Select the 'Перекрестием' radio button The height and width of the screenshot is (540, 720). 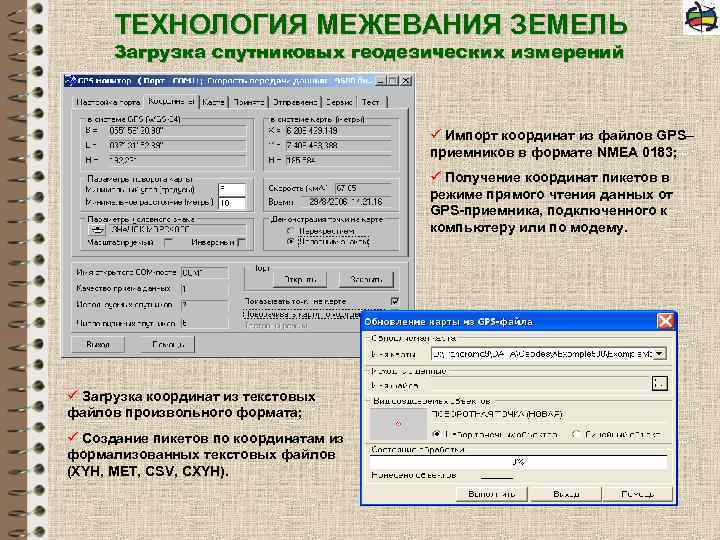pos(290,231)
